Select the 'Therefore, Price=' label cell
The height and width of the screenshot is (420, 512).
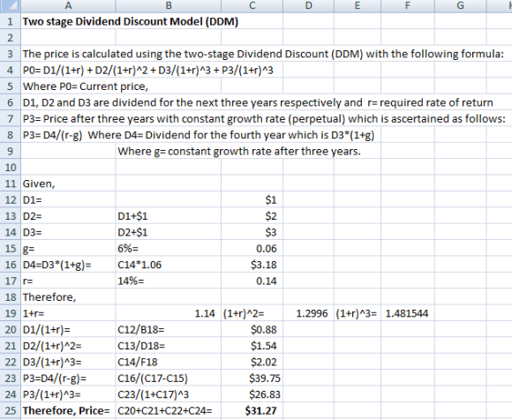click(x=68, y=410)
